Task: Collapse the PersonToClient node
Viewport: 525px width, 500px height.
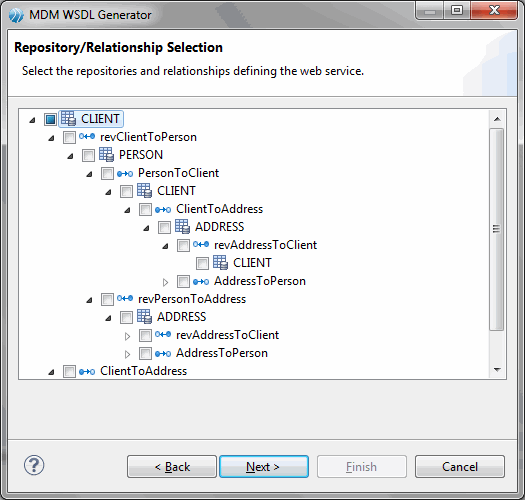Action: (x=89, y=174)
